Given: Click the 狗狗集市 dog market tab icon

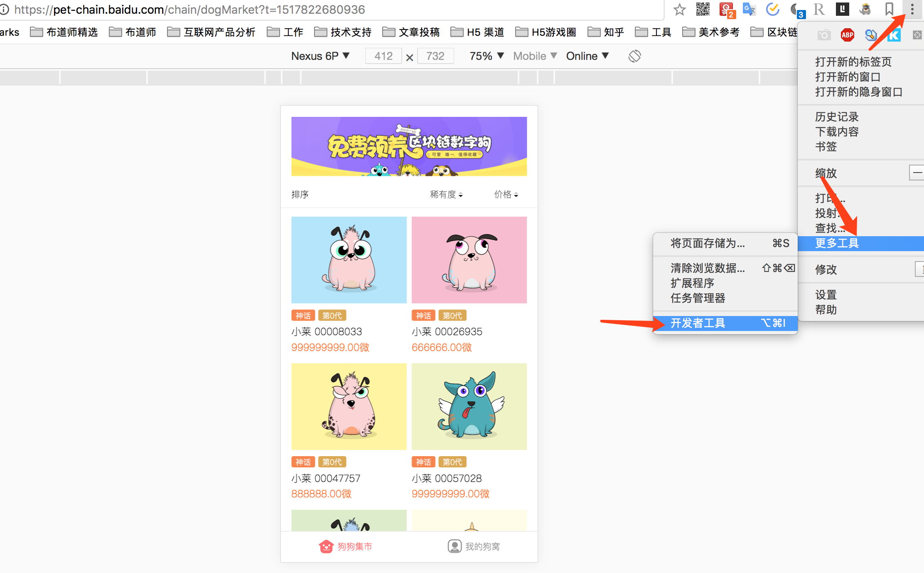Looking at the screenshot, I should point(326,546).
